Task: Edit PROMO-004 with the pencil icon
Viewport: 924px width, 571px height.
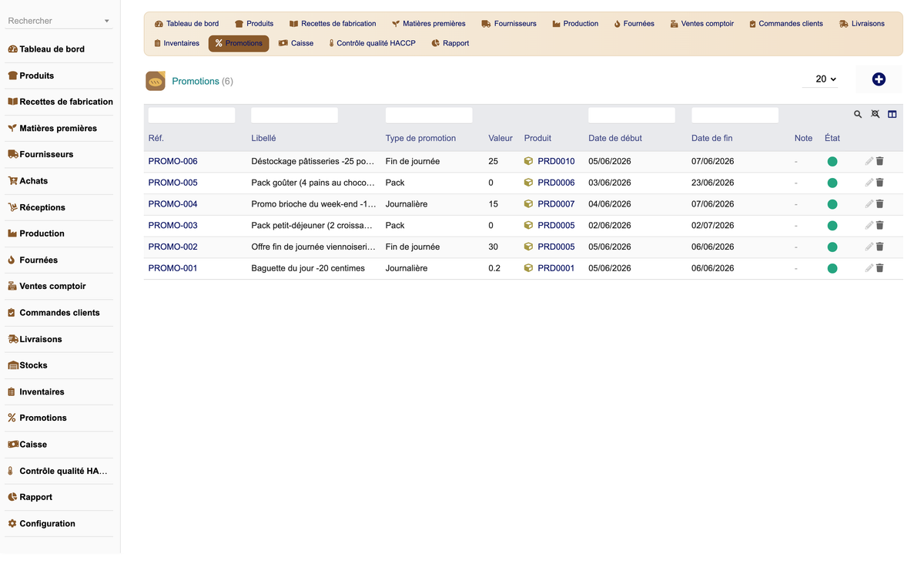Action: pyautogui.click(x=869, y=204)
